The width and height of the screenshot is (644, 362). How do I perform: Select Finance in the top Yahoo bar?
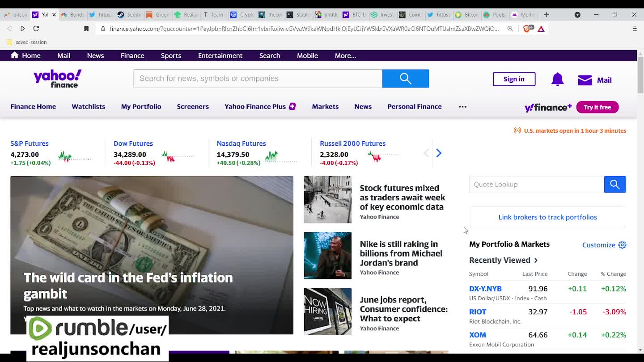pyautogui.click(x=132, y=55)
